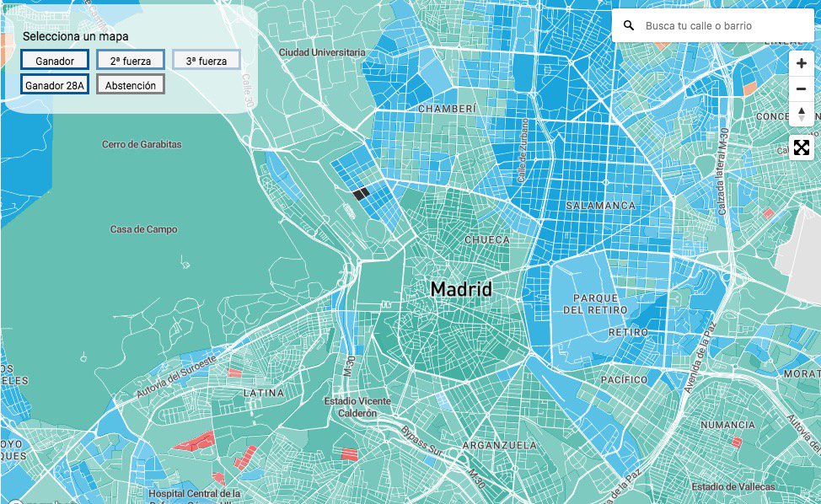The image size is (821, 504).
Task: Switch to the 2ª fuerza map
Action: point(131,61)
